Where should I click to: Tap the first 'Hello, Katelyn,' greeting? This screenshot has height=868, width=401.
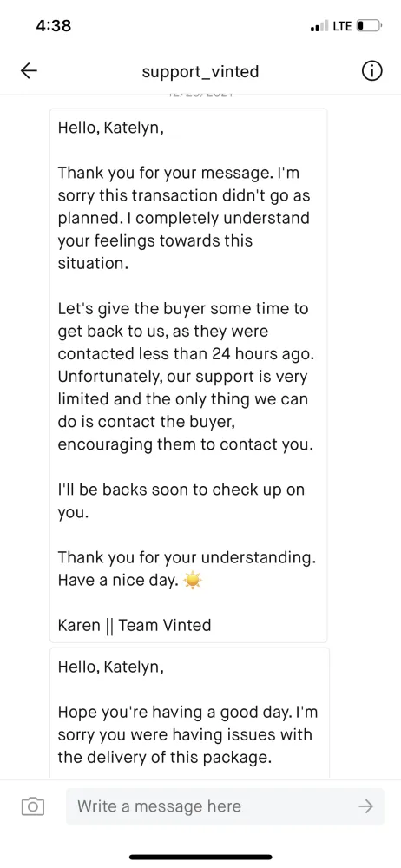click(111, 128)
